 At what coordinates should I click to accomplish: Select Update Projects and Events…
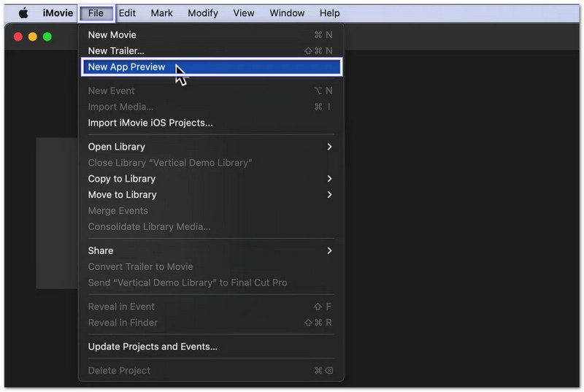[x=153, y=347]
